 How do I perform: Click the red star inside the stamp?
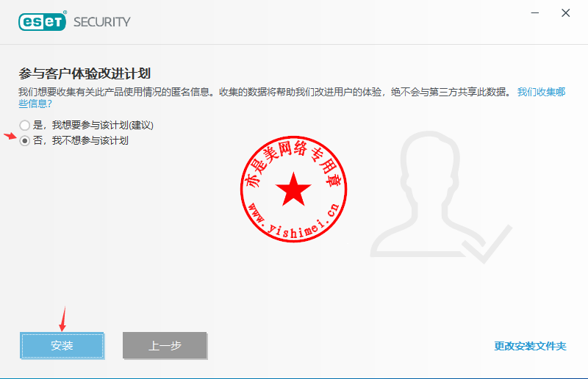click(x=293, y=189)
